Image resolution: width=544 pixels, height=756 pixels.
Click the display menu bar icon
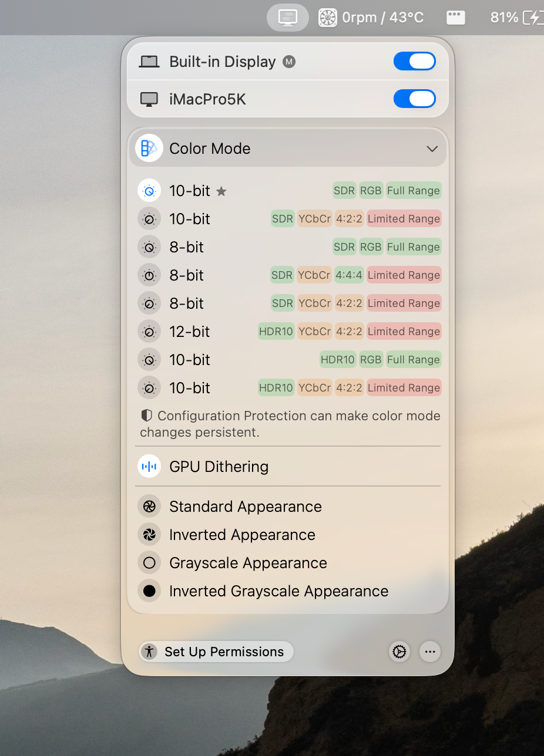tap(288, 18)
